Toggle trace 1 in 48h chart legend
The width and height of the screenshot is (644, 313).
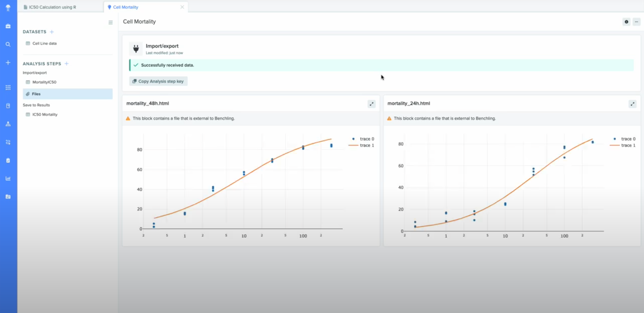(367, 145)
